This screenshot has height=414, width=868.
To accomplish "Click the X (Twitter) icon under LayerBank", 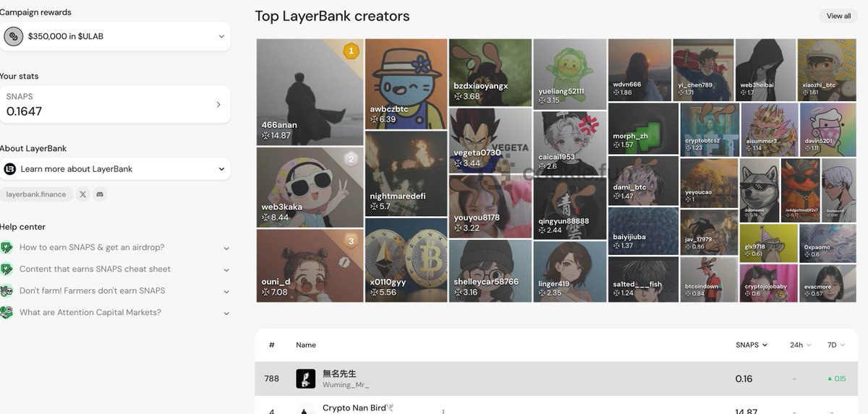I will point(82,194).
